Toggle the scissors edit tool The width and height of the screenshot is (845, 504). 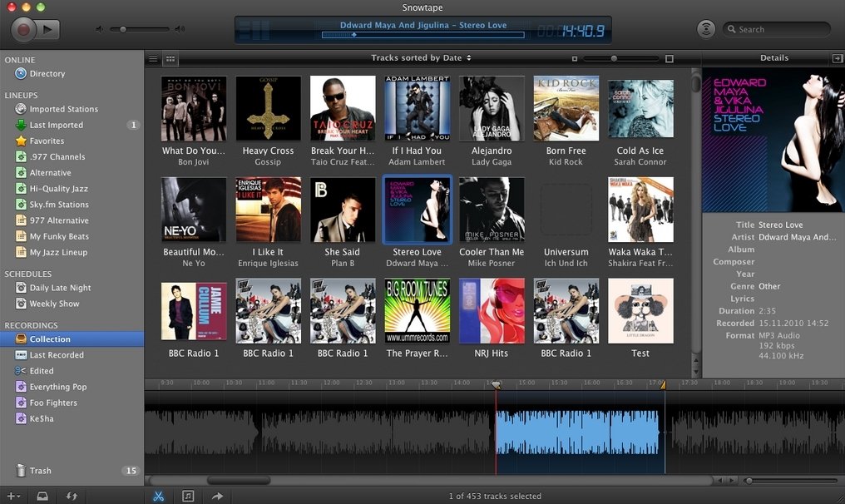[158, 496]
